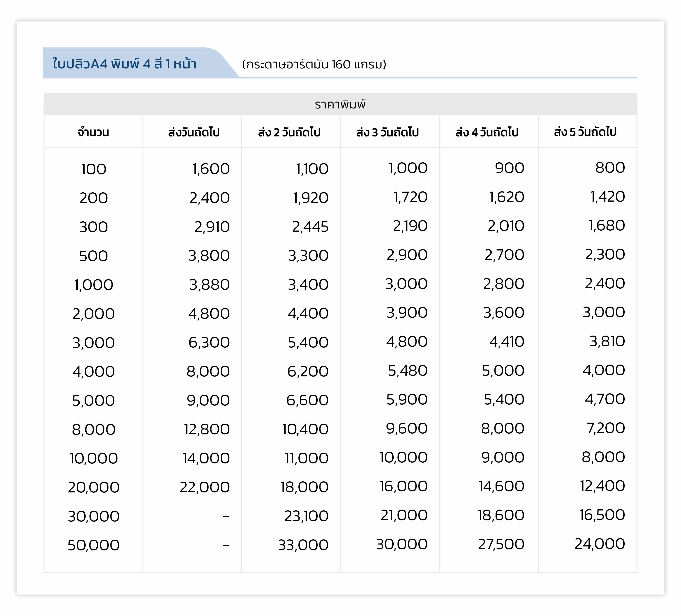This screenshot has width=681, height=616.
Task: Click quantity 100 in the จำนวน column
Action: pyautogui.click(x=94, y=169)
